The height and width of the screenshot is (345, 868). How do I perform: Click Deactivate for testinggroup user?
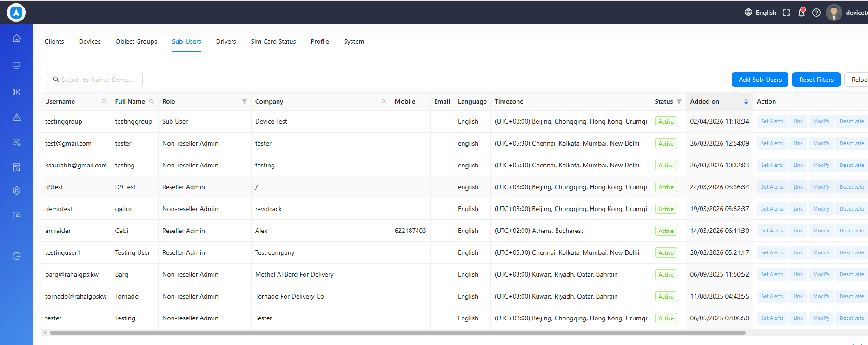click(x=852, y=121)
